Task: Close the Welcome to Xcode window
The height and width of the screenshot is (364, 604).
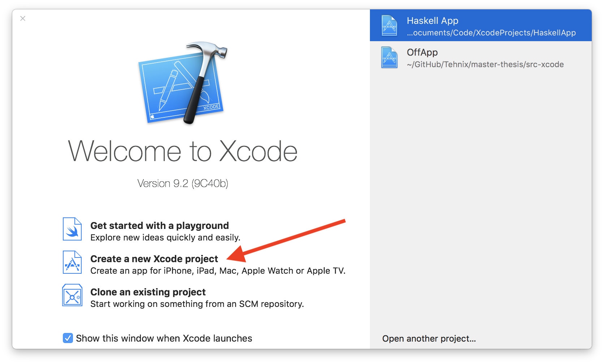Action: click(x=23, y=18)
